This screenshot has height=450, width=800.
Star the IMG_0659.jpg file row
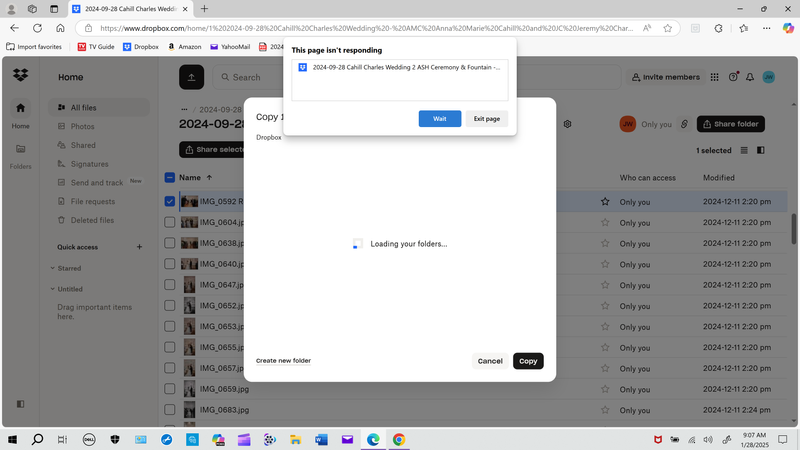(x=605, y=389)
